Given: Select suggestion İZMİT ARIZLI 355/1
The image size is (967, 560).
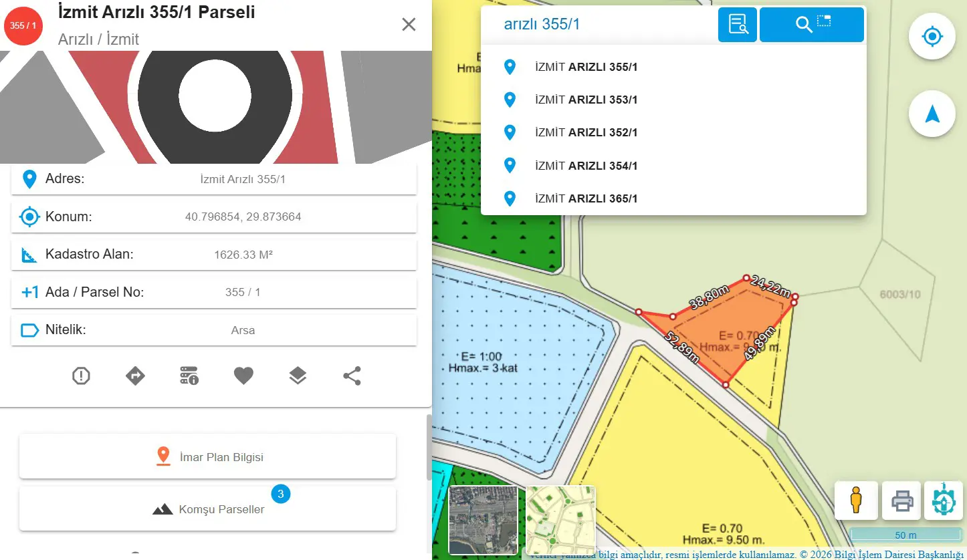Looking at the screenshot, I should (x=673, y=67).
